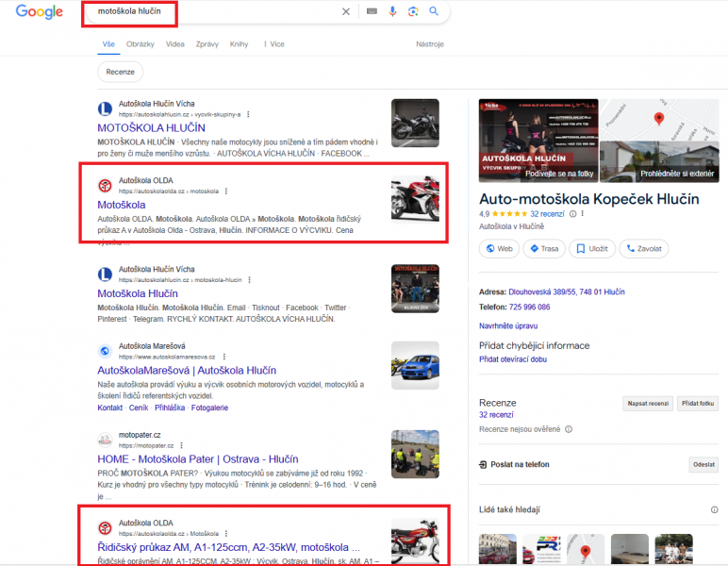
Task: Click the Web button
Action: tap(499, 249)
